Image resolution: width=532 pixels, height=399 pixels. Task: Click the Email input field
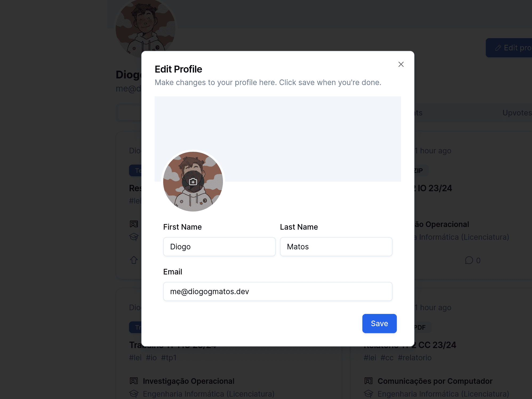click(278, 292)
